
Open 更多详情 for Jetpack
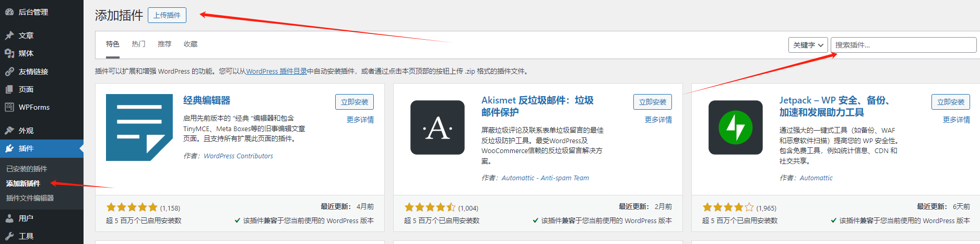[x=957, y=120]
